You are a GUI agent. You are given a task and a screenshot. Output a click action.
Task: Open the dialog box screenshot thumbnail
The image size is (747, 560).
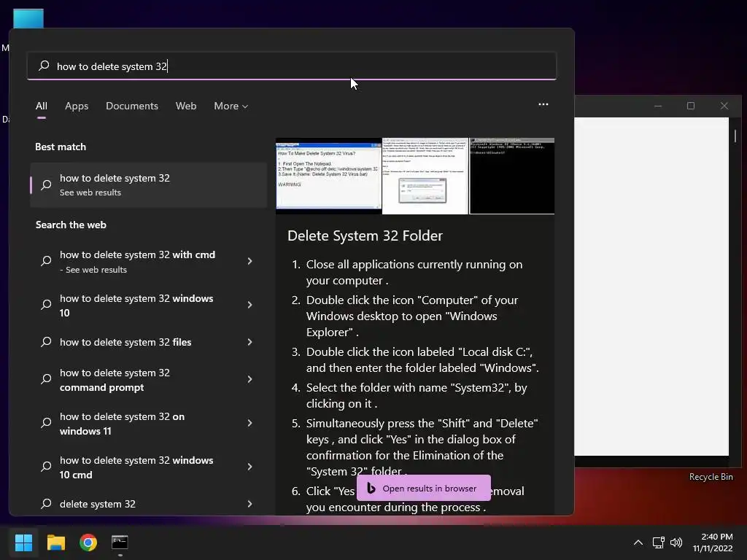[425, 176]
